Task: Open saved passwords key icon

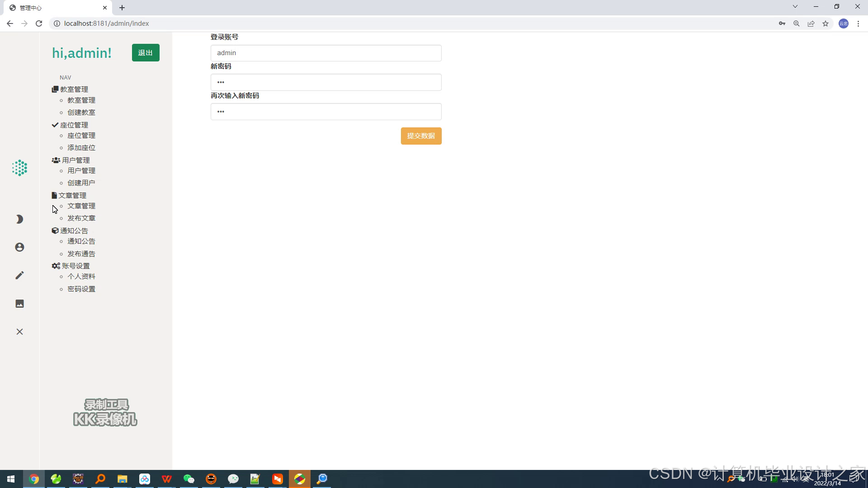Action: pyautogui.click(x=782, y=23)
